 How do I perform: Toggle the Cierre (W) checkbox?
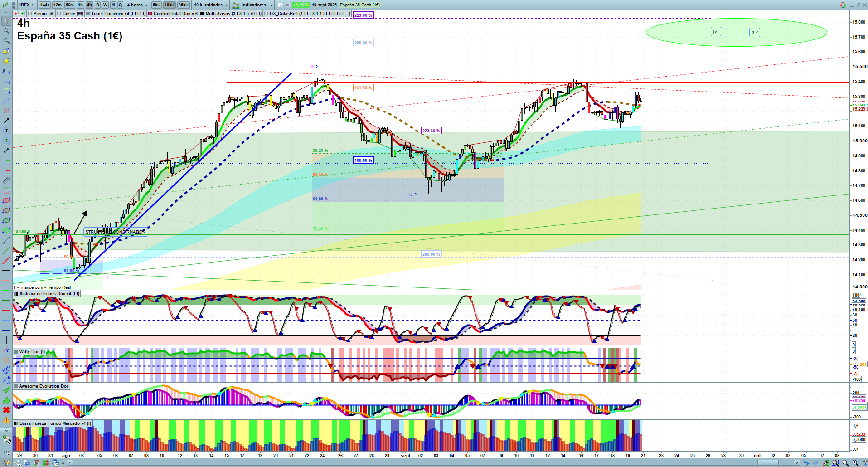(59, 14)
